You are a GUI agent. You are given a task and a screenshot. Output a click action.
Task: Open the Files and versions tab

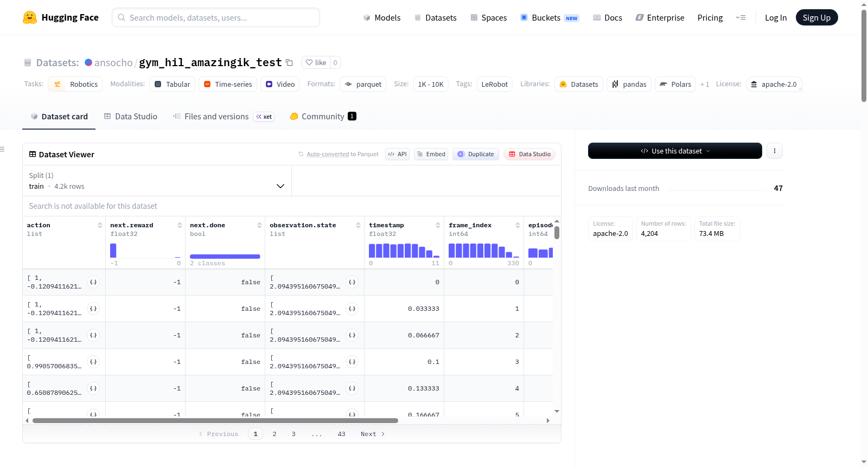(224, 117)
